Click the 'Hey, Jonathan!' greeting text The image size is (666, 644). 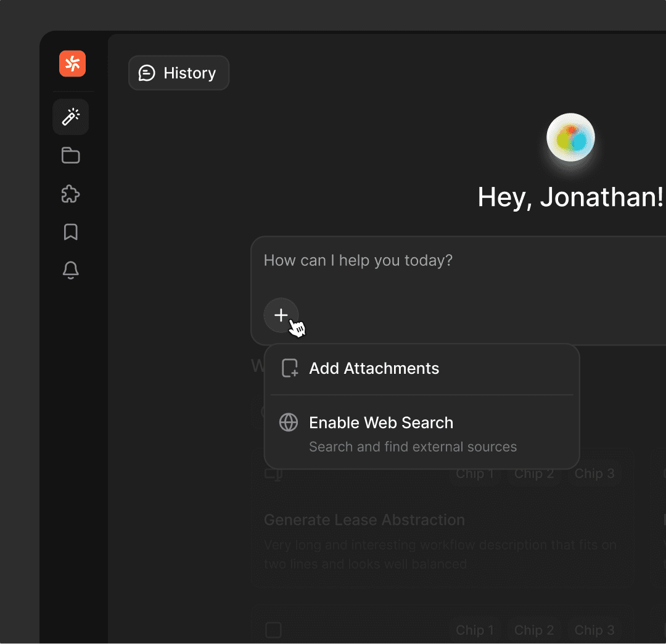pos(570,197)
